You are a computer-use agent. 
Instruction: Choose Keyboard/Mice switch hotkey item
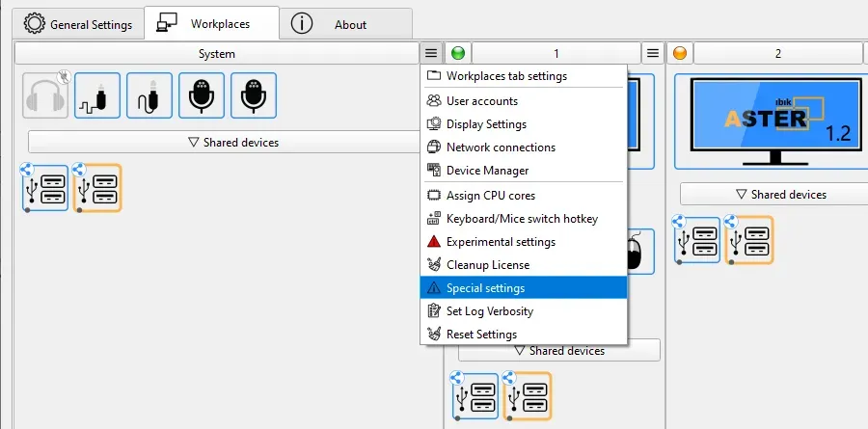pyautogui.click(x=524, y=219)
